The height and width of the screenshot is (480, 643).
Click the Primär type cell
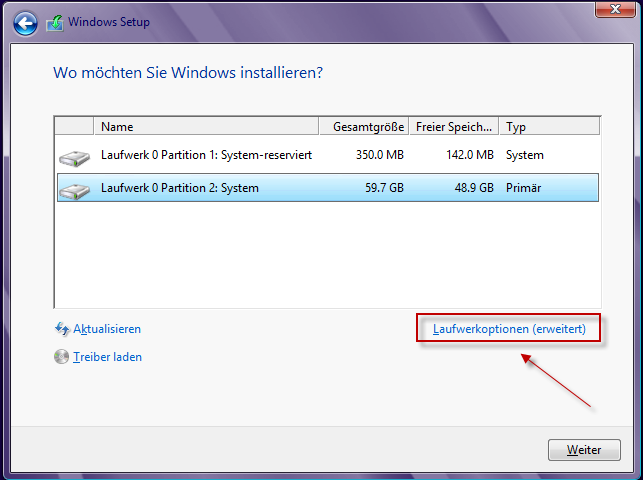[x=524, y=188]
